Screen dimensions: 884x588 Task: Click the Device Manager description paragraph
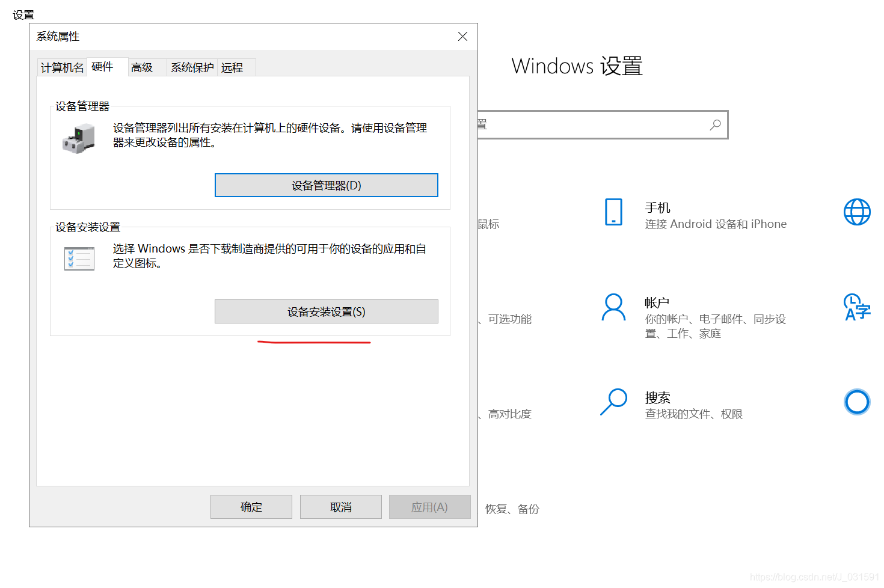[270, 135]
